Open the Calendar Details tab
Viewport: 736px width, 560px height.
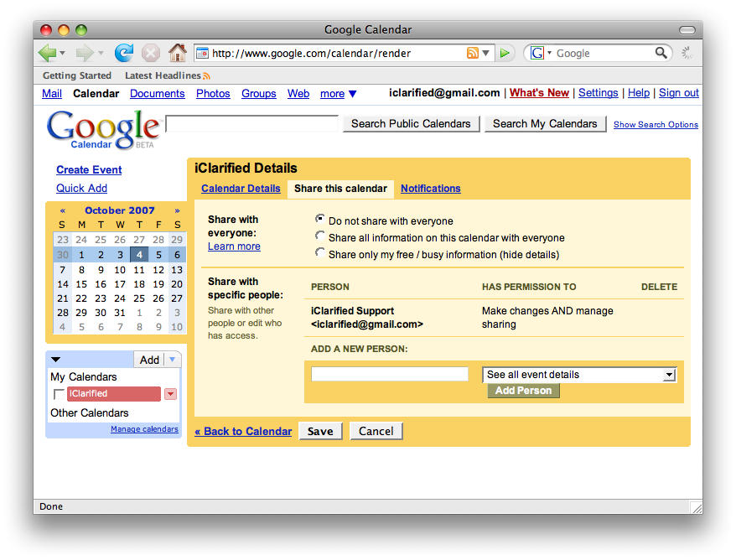(241, 189)
